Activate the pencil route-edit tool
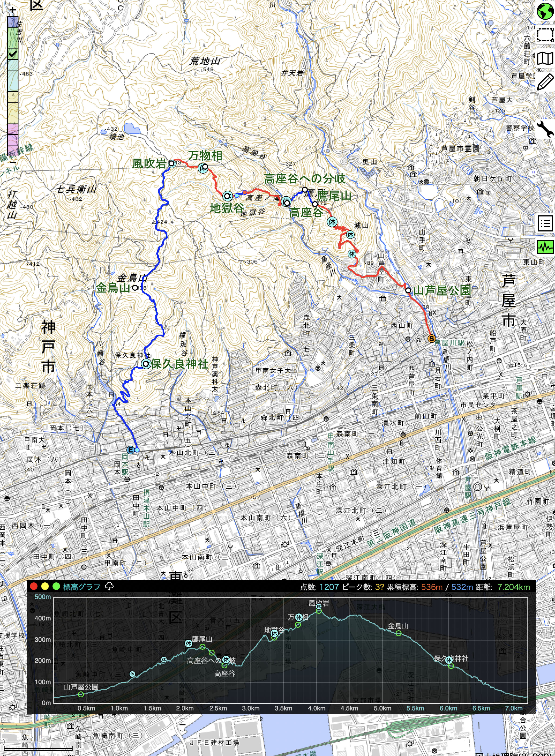 545,82
